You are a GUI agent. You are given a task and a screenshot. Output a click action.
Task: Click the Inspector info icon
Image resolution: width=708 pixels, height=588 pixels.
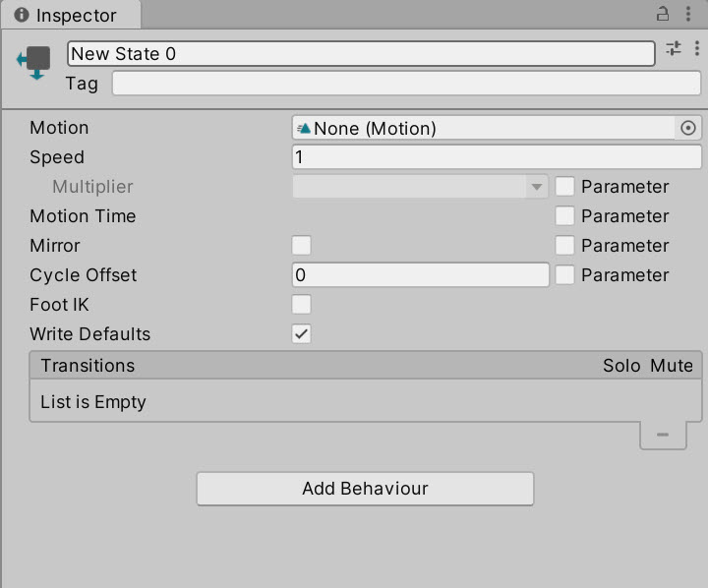22,15
